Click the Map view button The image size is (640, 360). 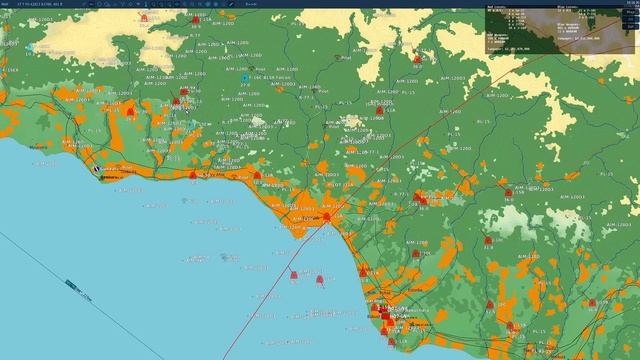(631, 12)
